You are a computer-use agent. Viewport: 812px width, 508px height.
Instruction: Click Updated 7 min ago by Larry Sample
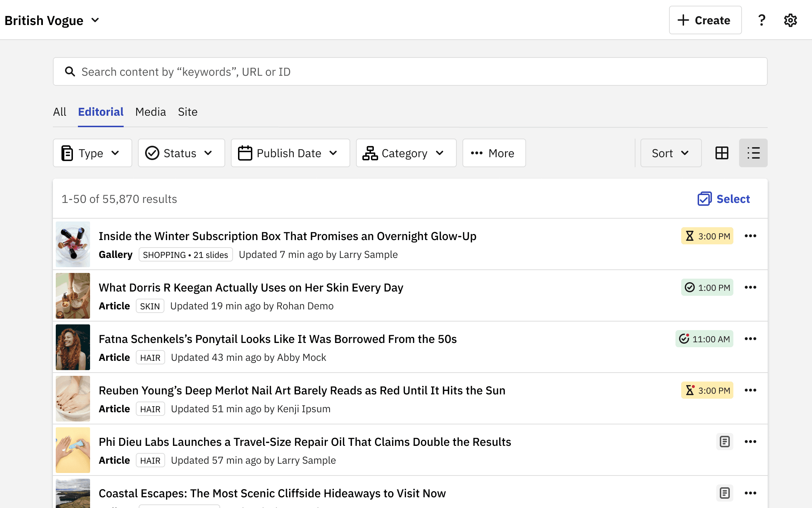coord(318,254)
